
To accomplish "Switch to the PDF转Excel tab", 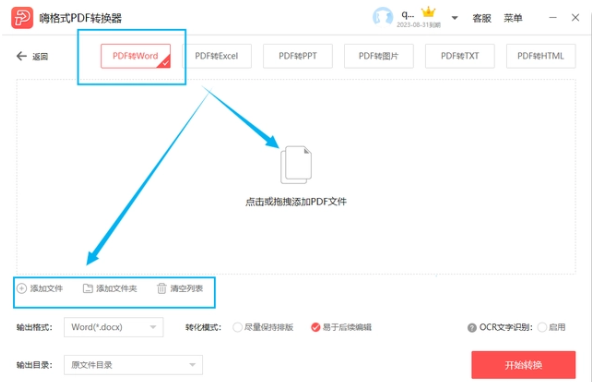I will 217,56.
